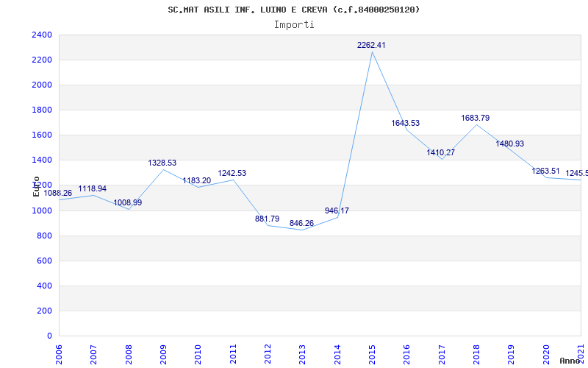588x368 pixels.
Task: Click the 1242.53 data label
Action: click(x=232, y=173)
